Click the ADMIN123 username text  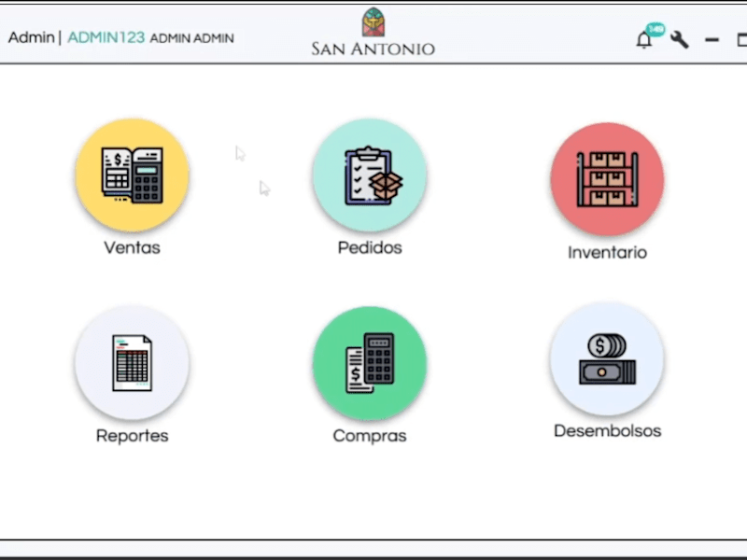106,37
